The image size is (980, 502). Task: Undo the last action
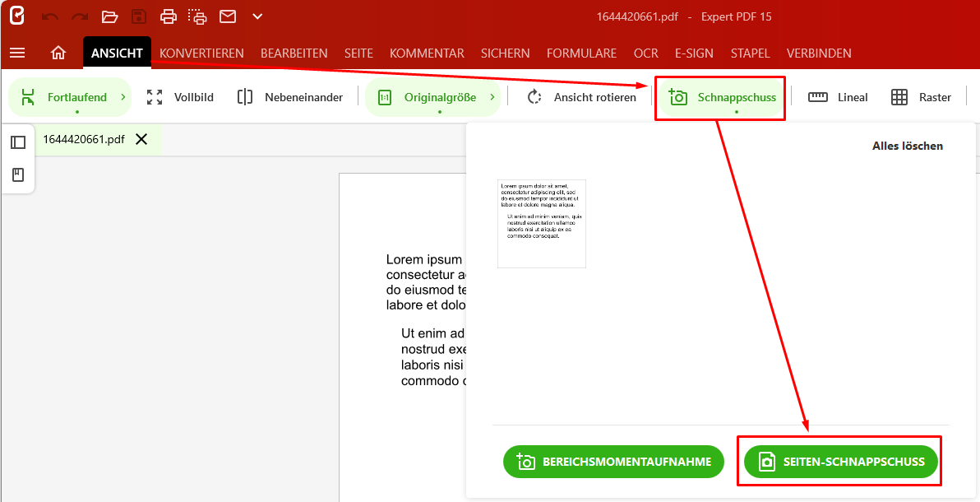tap(50, 17)
